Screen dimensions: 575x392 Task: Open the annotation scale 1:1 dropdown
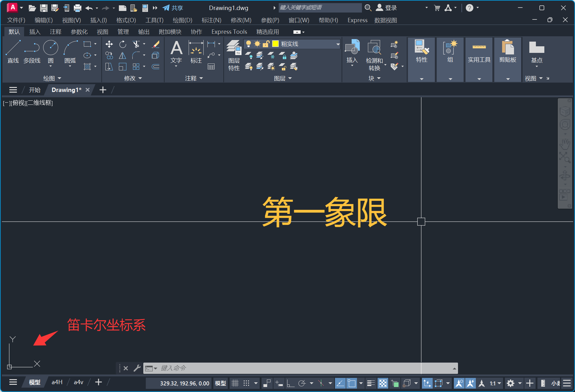[495, 383]
